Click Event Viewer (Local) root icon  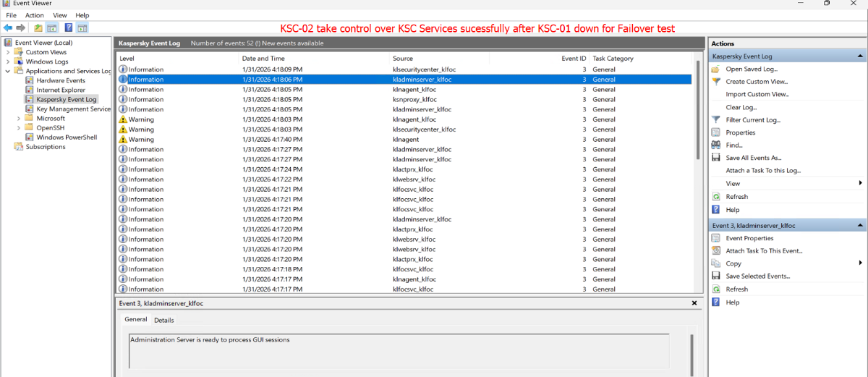[8, 43]
